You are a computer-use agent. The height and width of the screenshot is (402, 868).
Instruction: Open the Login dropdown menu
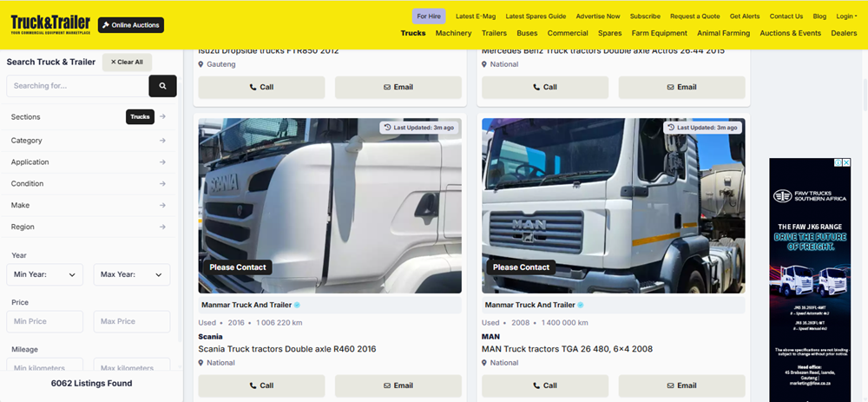(x=846, y=16)
